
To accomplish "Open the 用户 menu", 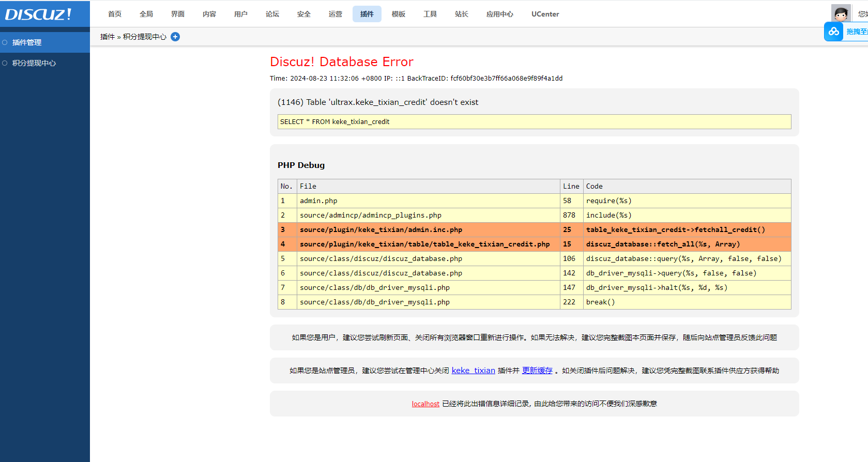I will [241, 14].
